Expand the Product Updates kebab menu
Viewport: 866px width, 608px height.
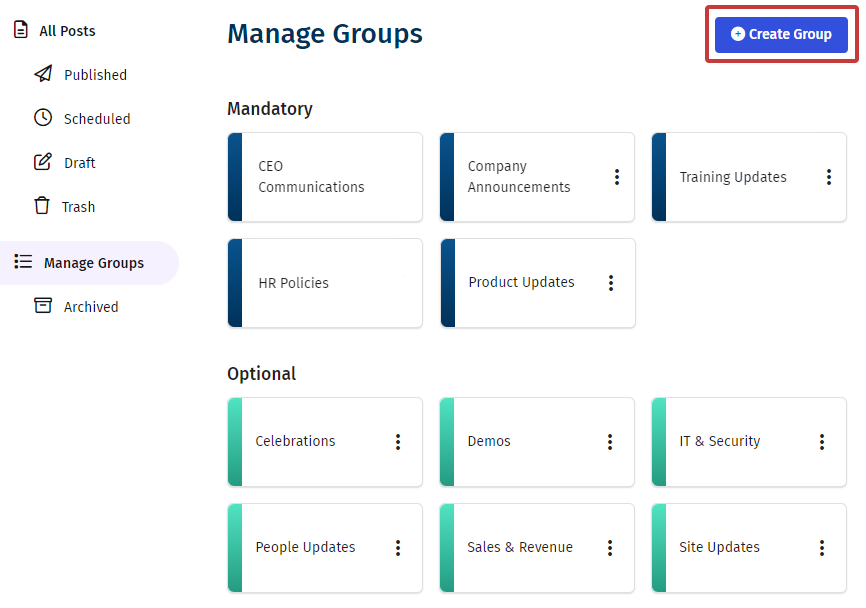pyautogui.click(x=611, y=283)
